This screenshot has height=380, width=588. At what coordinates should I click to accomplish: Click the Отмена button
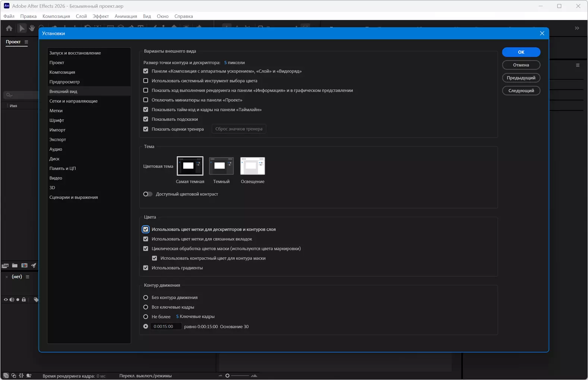tap(521, 65)
